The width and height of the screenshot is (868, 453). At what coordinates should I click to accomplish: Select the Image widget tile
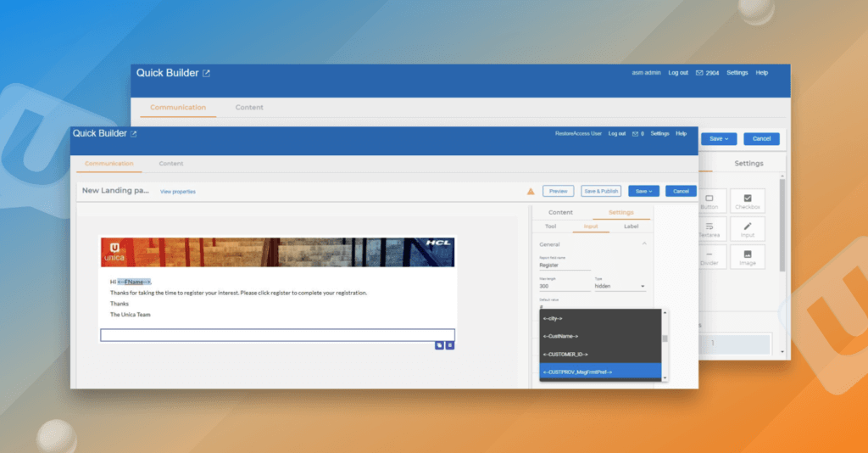pyautogui.click(x=748, y=257)
